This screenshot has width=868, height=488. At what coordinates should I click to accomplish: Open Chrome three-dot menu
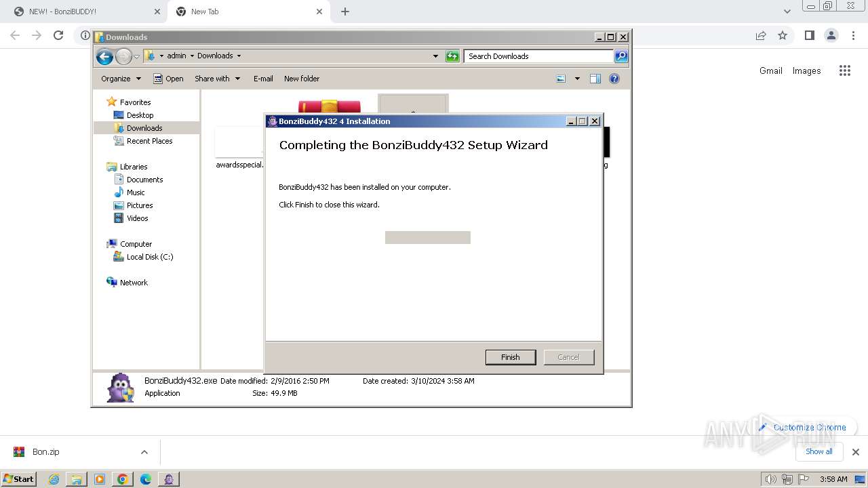pos(854,35)
